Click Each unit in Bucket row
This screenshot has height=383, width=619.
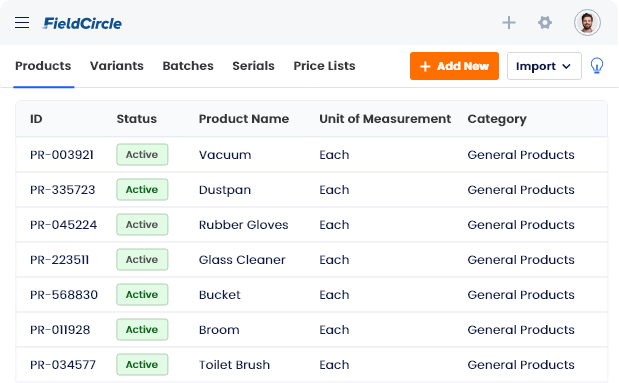click(x=334, y=295)
